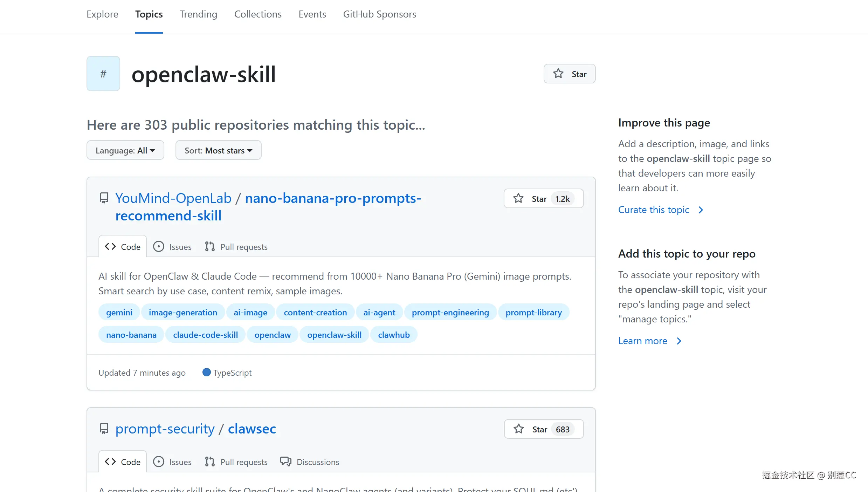This screenshot has width=868, height=492.
Task: Click the hashtag topic icon beside openclaw-skill
Action: click(103, 74)
